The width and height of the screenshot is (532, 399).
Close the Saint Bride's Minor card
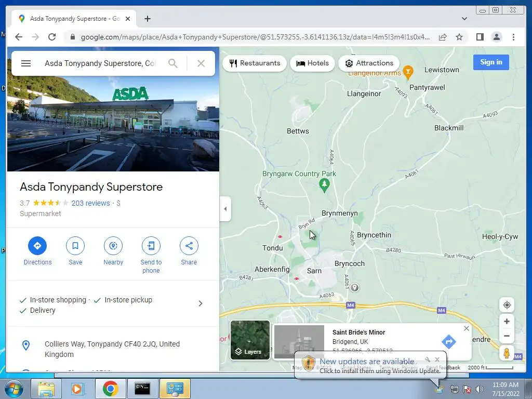(467, 328)
